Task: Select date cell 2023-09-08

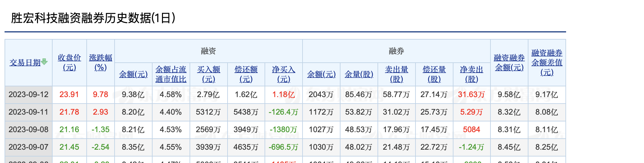Action: (x=29, y=130)
